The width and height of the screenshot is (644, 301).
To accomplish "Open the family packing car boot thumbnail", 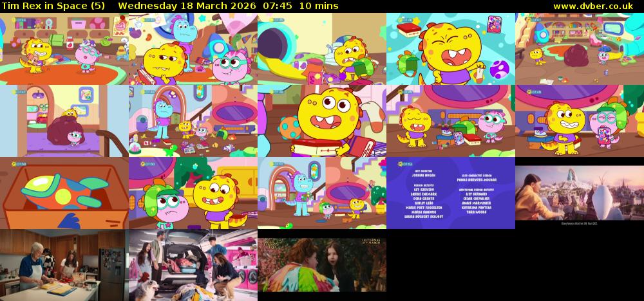I will pyautogui.click(x=193, y=265).
